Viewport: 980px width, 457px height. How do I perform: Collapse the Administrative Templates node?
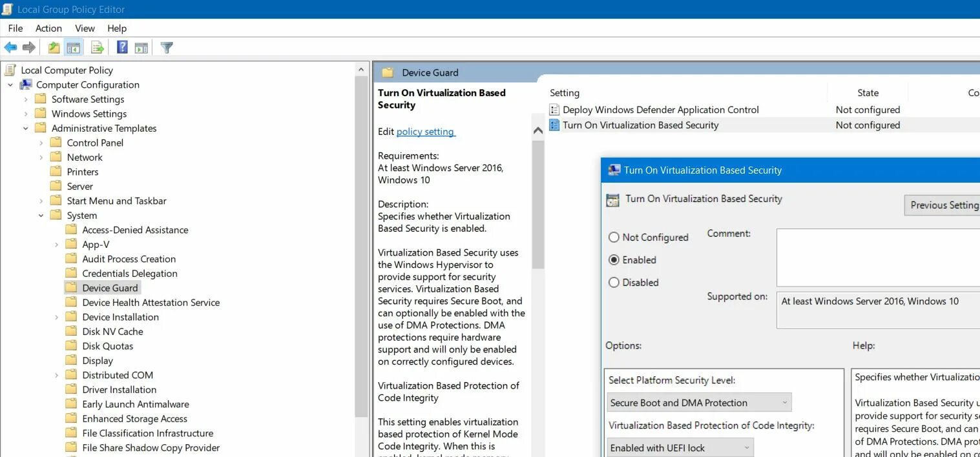pos(26,128)
